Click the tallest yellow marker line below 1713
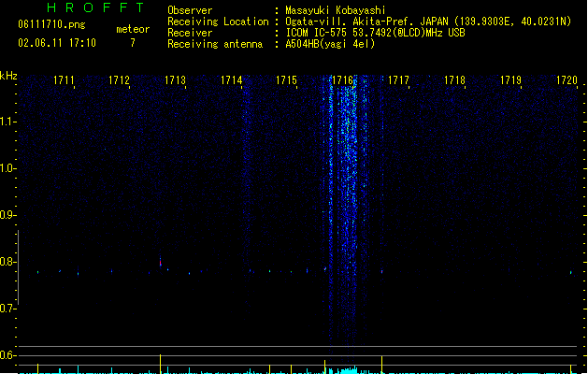Viewport: 588px width, 374px height. [161, 364]
